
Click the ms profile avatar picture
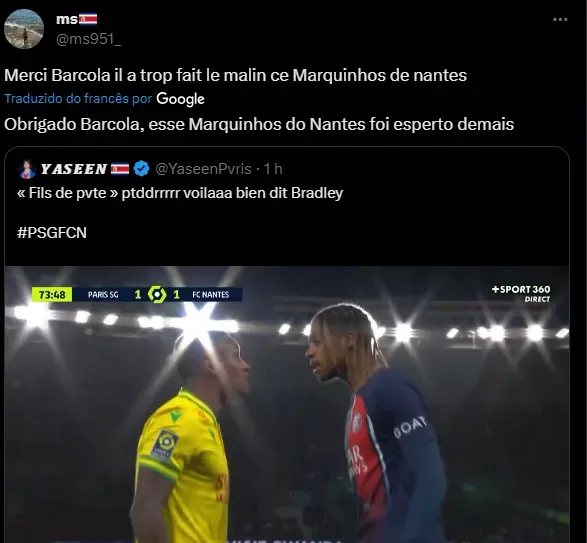24,29
